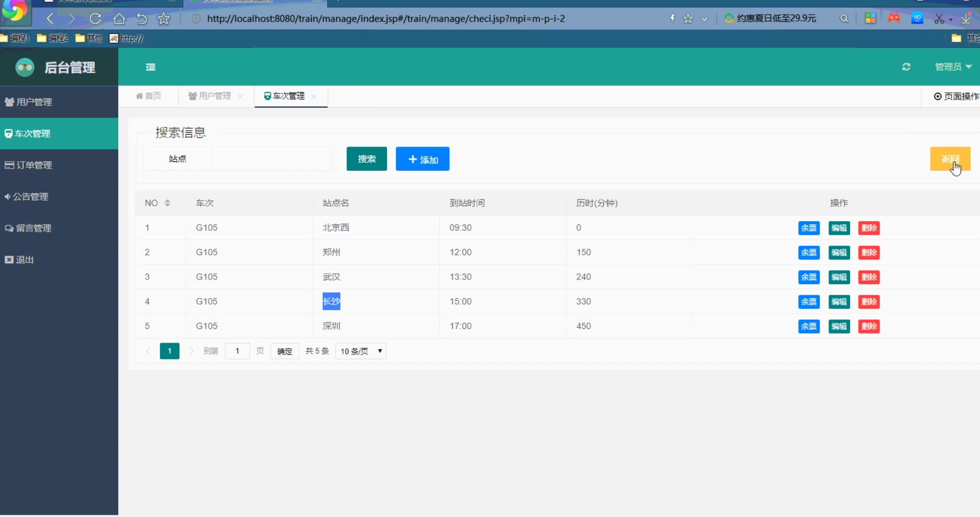Close the 车次管理 tab
Screen dimensions: 980x517
[x=314, y=96]
